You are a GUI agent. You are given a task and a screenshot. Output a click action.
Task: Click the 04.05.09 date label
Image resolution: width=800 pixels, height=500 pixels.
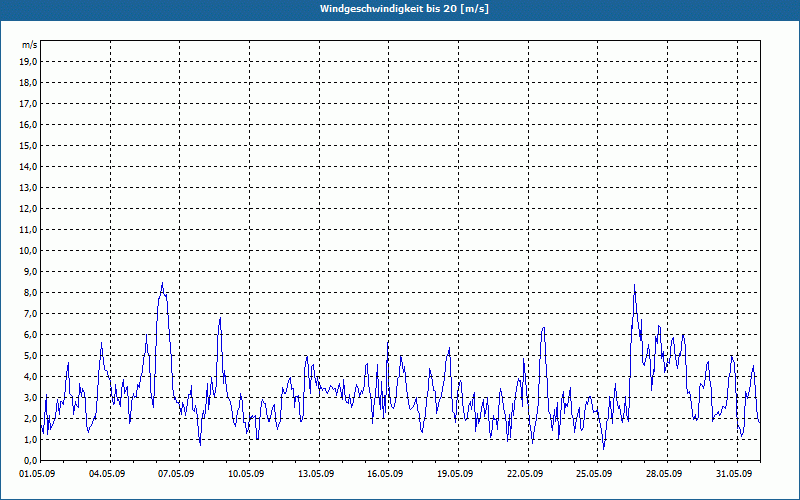click(107, 473)
